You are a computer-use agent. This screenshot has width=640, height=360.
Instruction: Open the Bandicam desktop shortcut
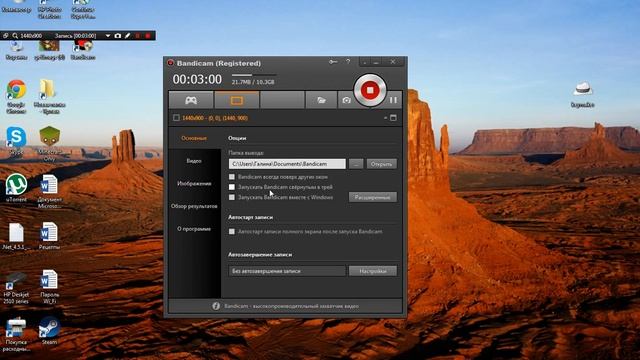point(83,50)
